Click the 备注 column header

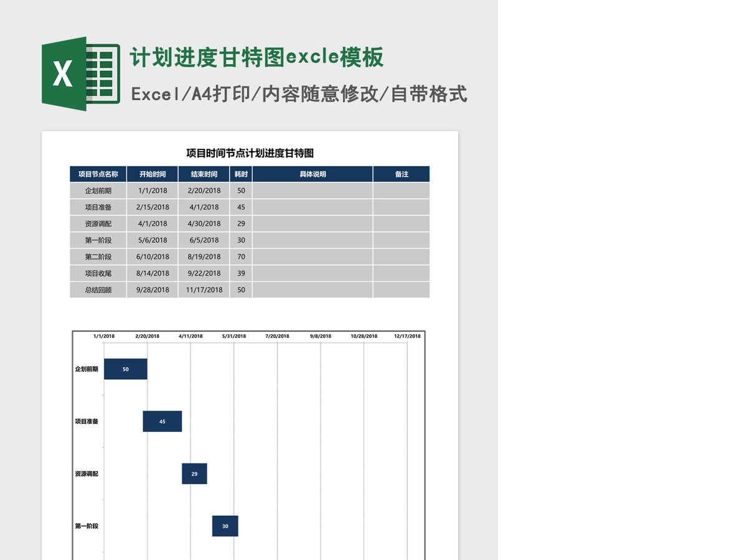[402, 174]
